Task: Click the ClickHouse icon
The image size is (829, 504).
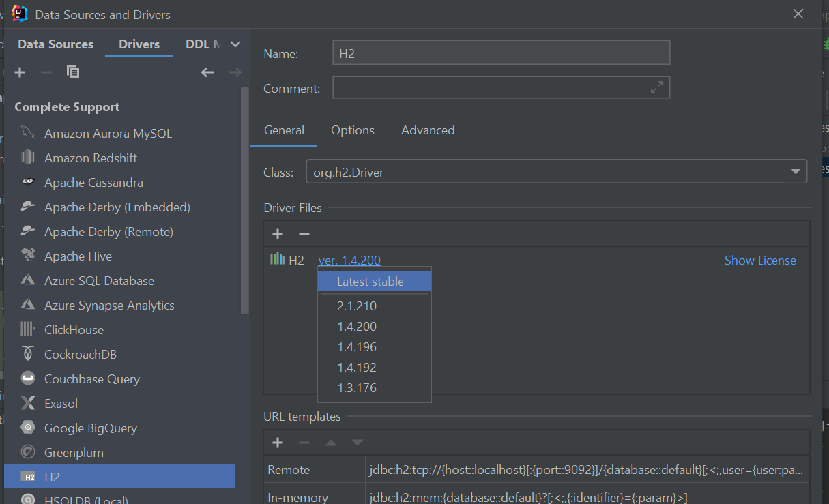Action: (28, 329)
